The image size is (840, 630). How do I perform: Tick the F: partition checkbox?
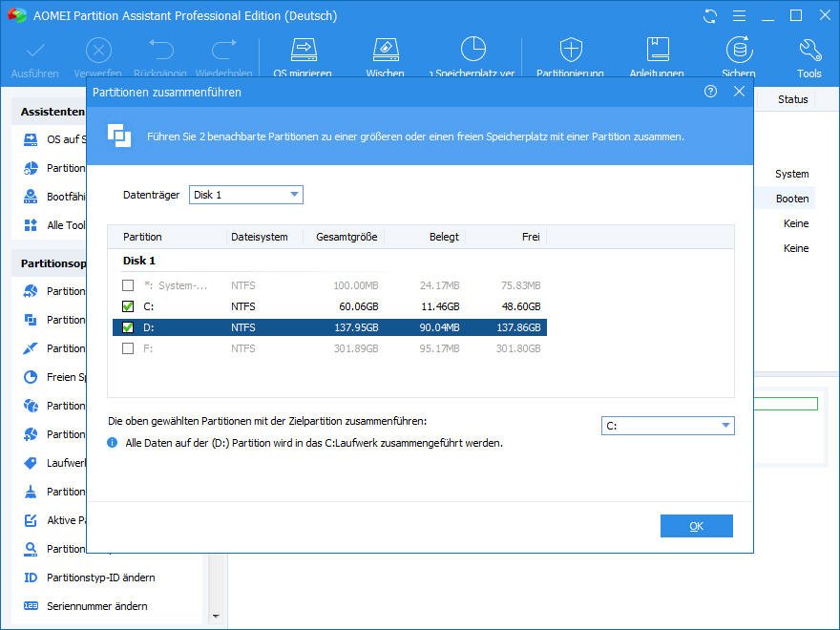pyautogui.click(x=128, y=348)
